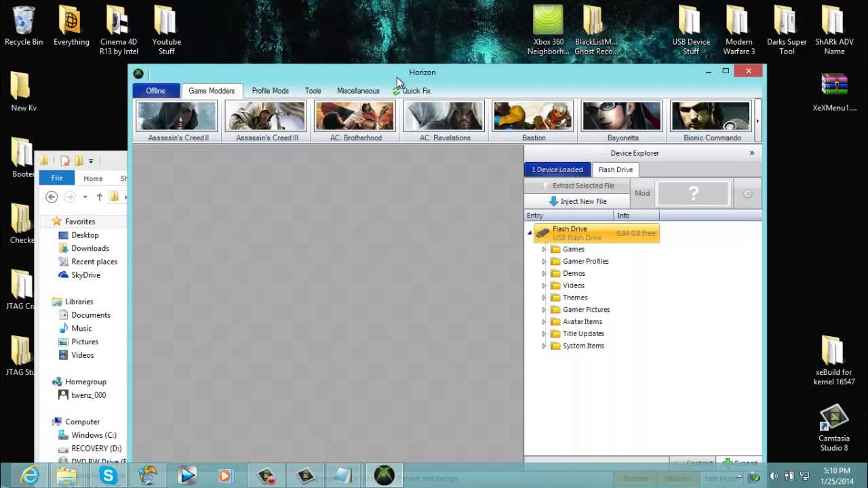
Task: Select the System Items folder
Action: (577, 346)
